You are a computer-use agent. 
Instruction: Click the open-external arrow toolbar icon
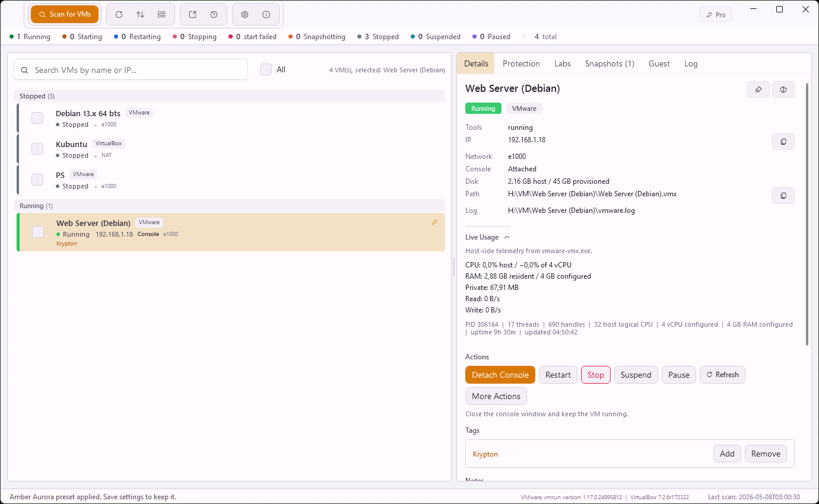click(192, 14)
